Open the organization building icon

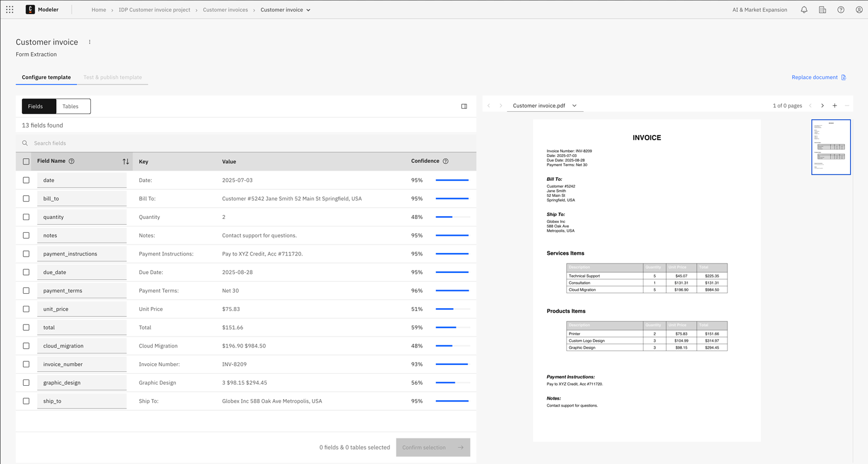pyautogui.click(x=822, y=10)
